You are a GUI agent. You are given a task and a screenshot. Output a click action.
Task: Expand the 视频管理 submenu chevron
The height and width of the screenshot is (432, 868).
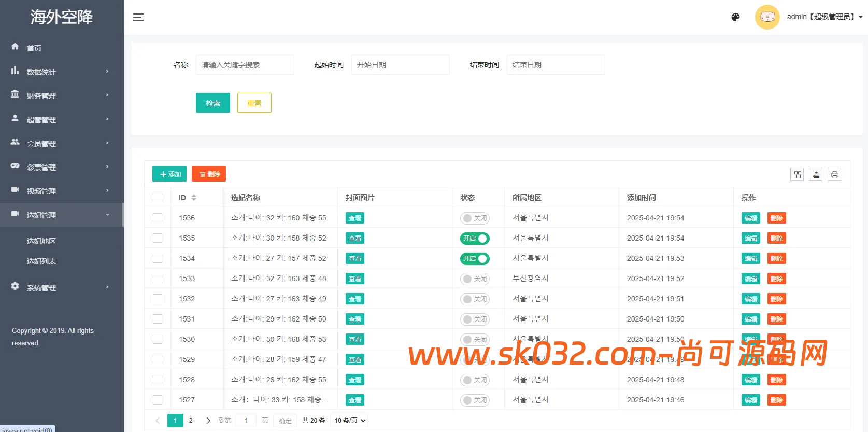point(107,191)
